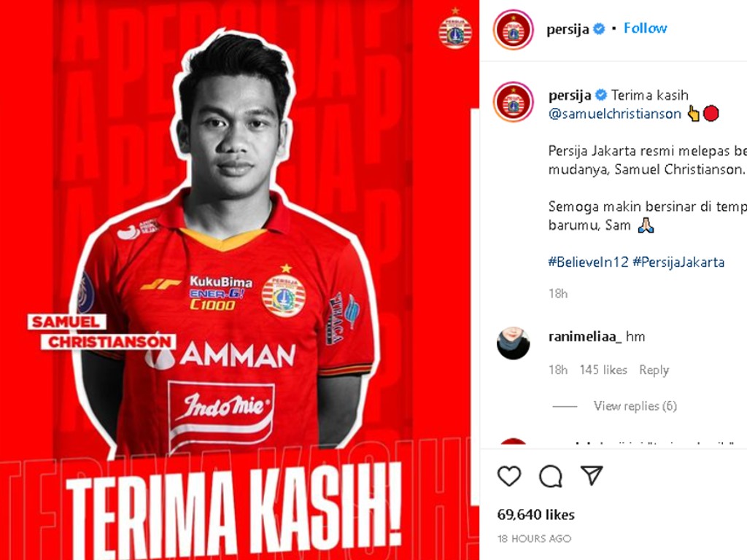Click Samuel Christianson post image

(x=239, y=280)
